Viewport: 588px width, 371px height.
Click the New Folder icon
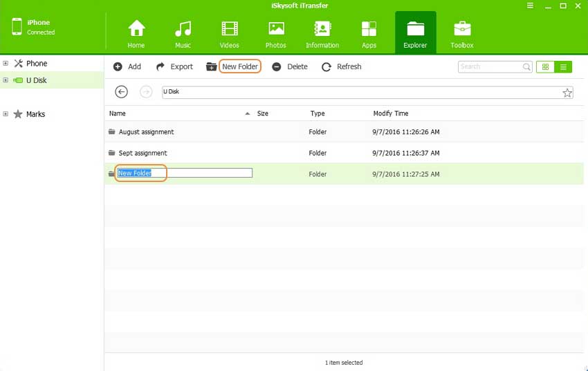212,66
